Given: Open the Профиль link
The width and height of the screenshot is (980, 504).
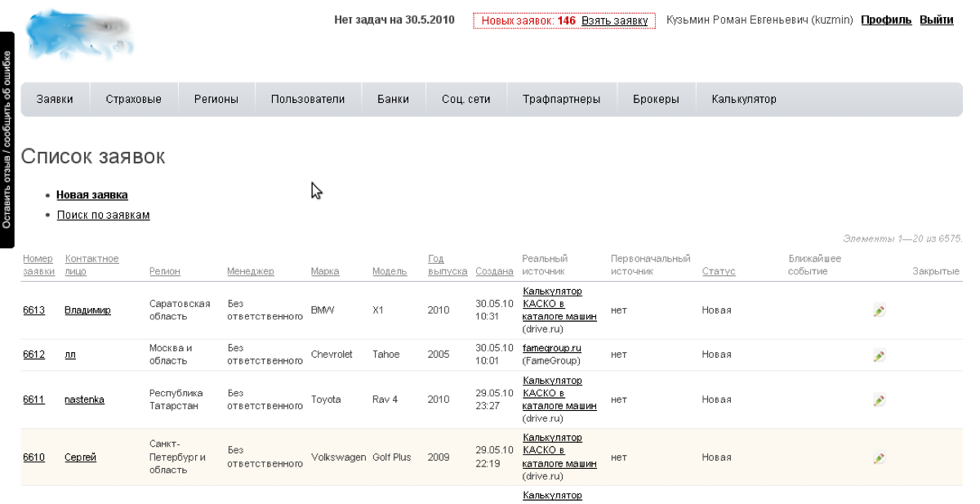Looking at the screenshot, I should 886,20.
